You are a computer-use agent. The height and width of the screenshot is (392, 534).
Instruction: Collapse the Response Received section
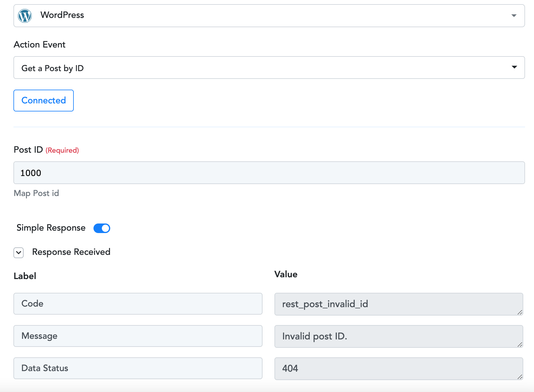(19, 252)
